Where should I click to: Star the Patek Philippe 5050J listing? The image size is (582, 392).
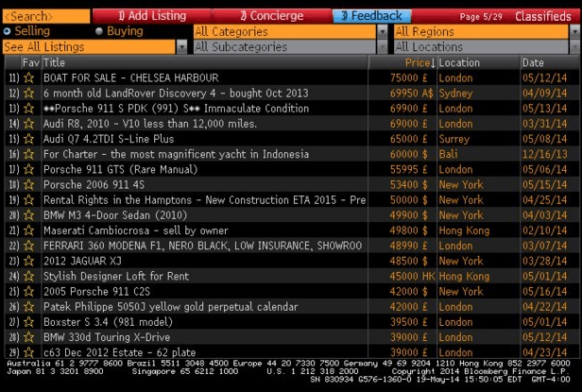click(28, 307)
